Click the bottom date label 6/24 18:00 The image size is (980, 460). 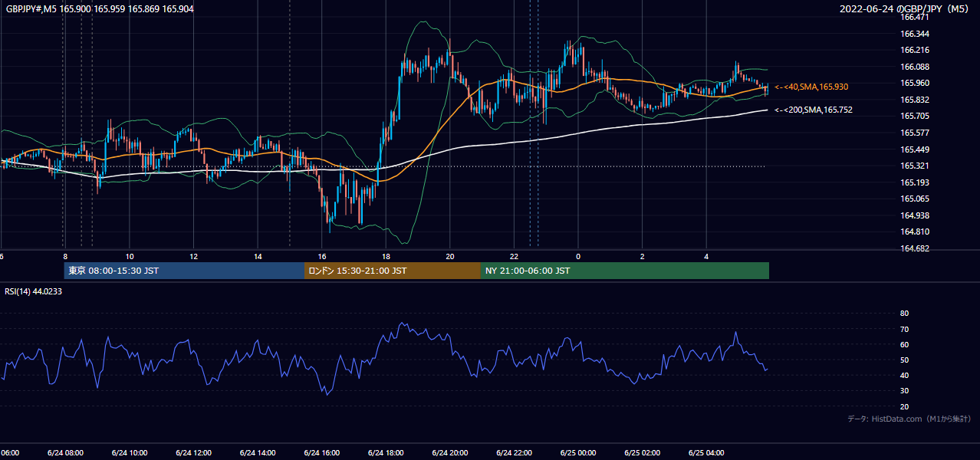point(386,453)
